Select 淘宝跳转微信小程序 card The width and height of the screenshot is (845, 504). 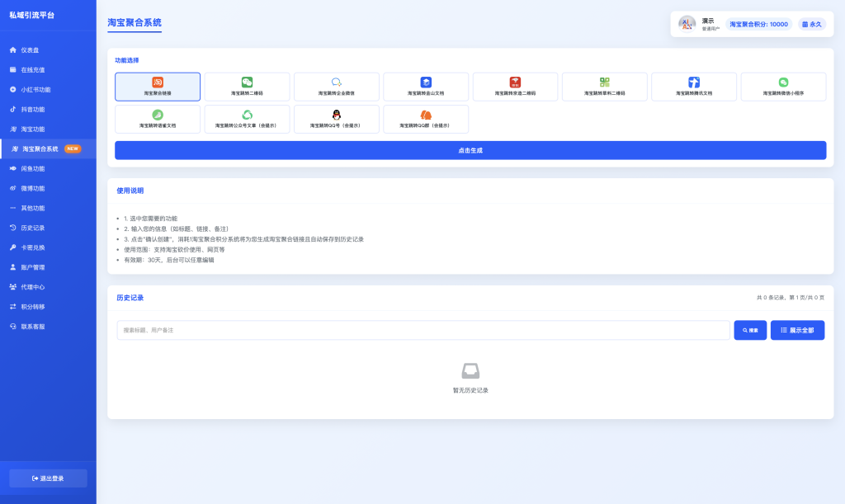pos(783,87)
